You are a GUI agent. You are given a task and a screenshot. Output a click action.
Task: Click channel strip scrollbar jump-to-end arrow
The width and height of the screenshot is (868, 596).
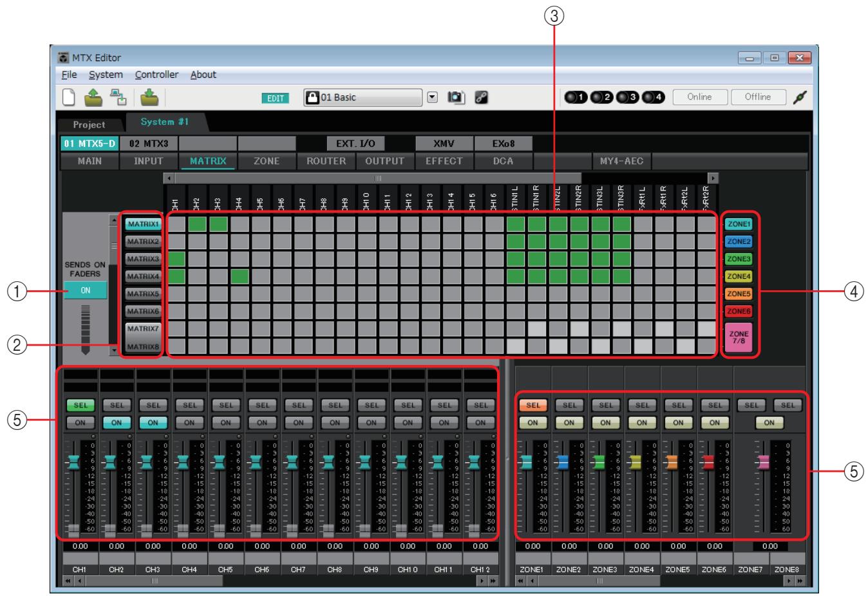(493, 581)
